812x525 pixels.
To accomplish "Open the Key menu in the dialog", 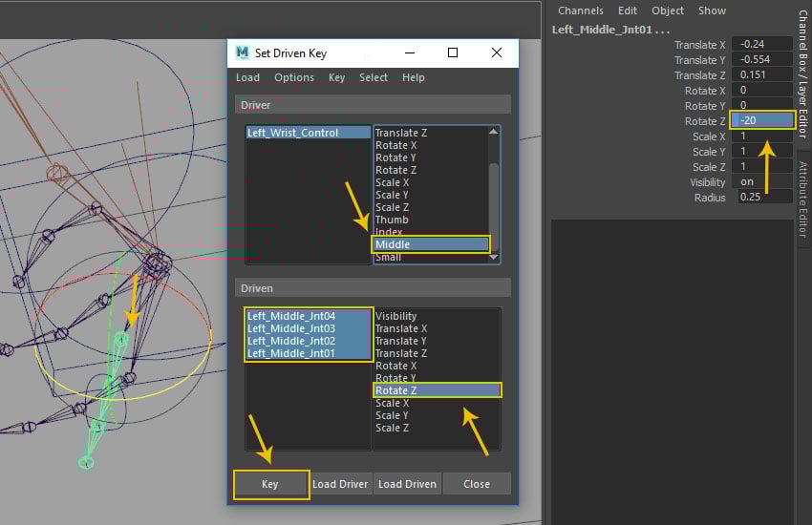I will click(336, 77).
